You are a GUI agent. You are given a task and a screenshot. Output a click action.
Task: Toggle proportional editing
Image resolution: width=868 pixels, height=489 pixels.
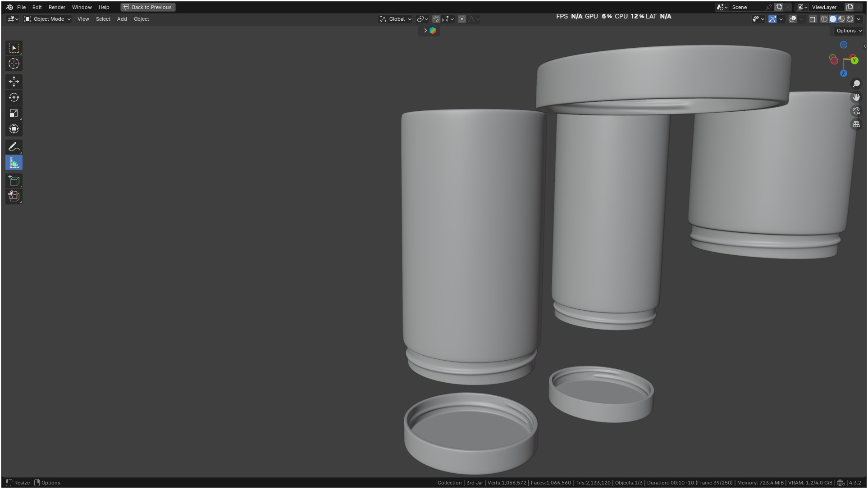tap(462, 19)
